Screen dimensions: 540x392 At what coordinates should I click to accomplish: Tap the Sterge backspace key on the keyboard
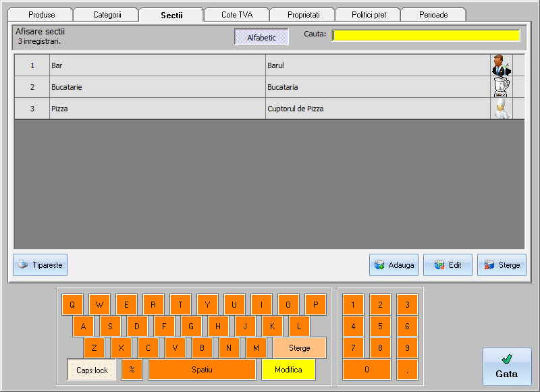299,348
